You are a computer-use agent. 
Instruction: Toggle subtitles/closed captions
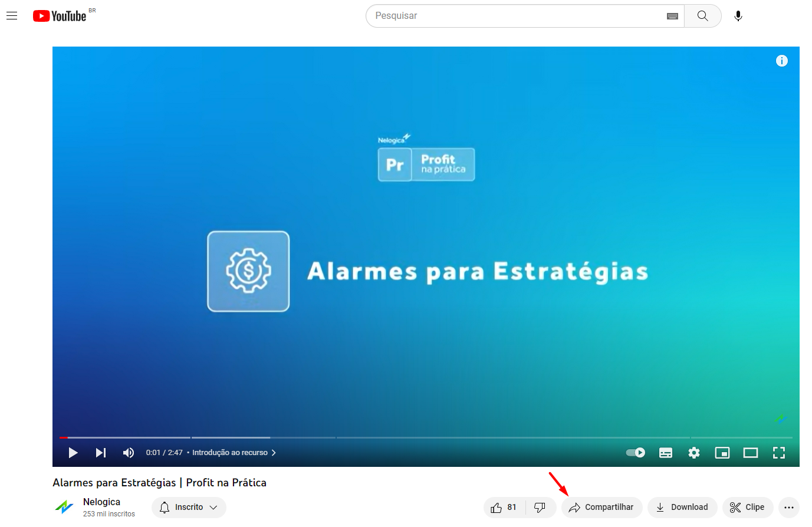tap(666, 453)
